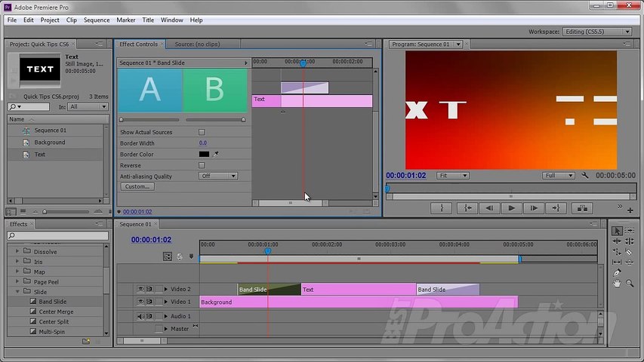Mute the Audio 1 track speaker
Image resolution: width=644 pixels, height=362 pixels.
(x=140, y=316)
